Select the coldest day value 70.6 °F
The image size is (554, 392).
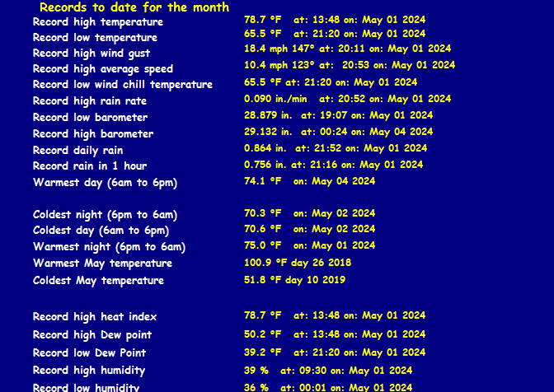point(263,229)
